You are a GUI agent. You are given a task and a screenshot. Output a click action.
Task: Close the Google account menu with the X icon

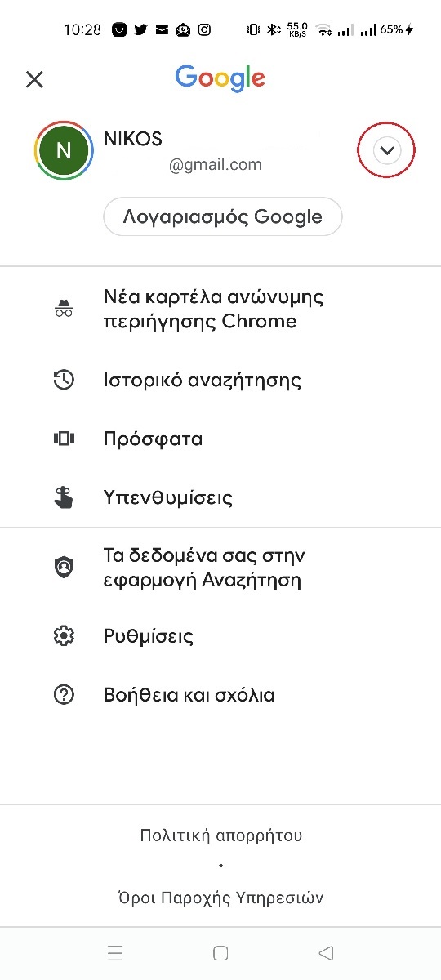[34, 79]
